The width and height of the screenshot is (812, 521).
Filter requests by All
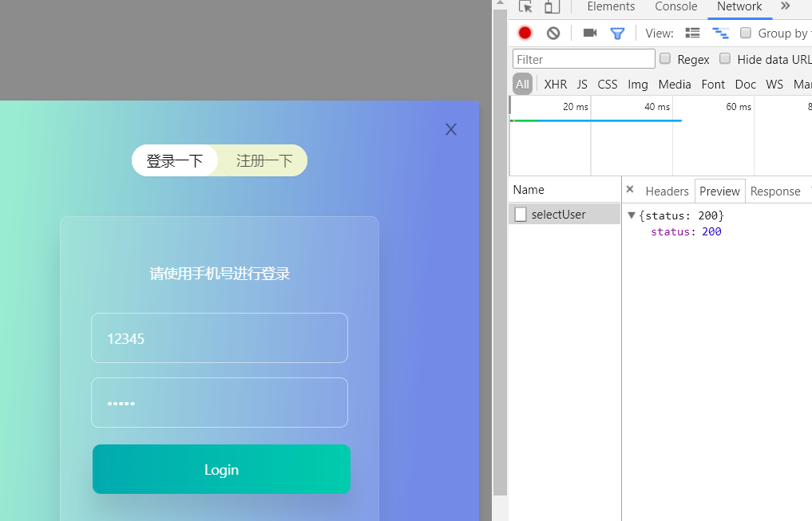point(522,85)
